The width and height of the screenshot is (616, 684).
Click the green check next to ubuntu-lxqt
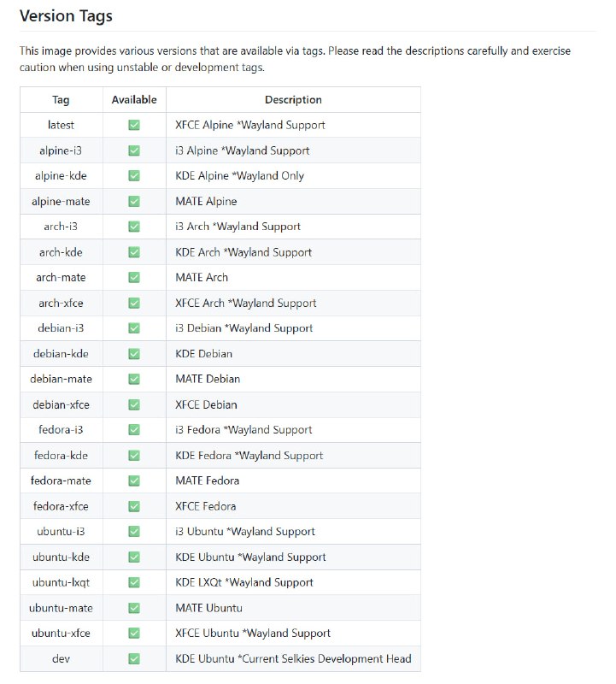point(134,582)
